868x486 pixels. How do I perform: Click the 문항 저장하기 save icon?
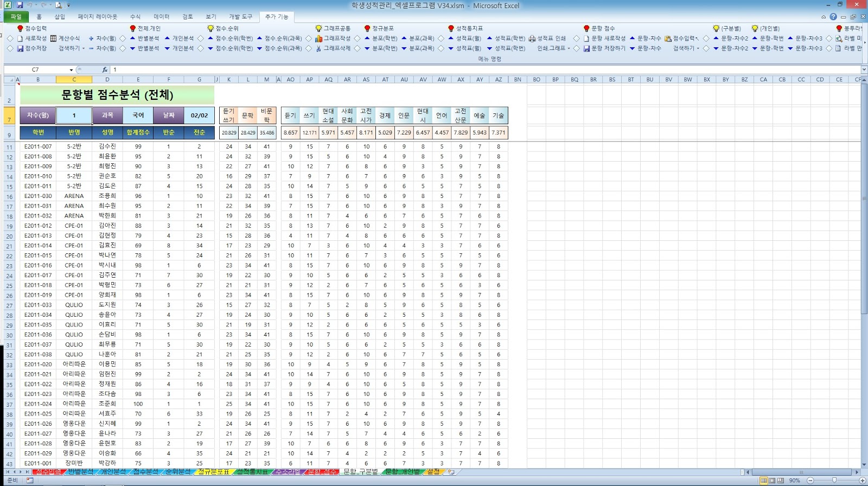coord(586,48)
